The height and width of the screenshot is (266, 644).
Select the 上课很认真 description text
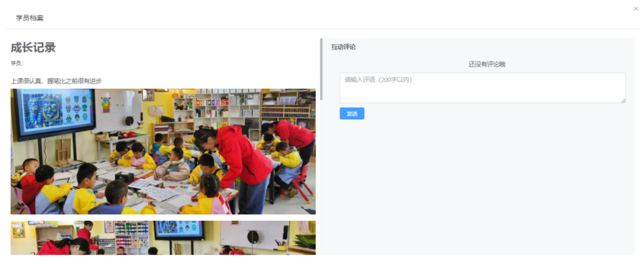tap(56, 81)
